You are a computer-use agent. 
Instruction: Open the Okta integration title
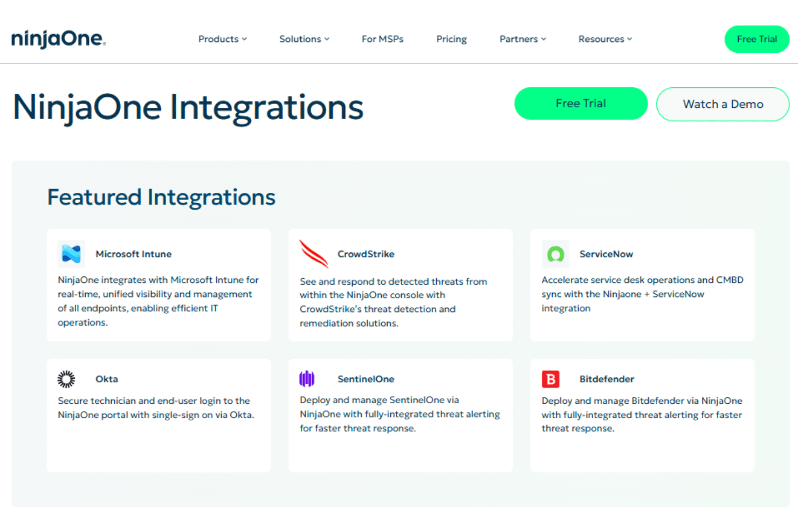click(x=106, y=379)
